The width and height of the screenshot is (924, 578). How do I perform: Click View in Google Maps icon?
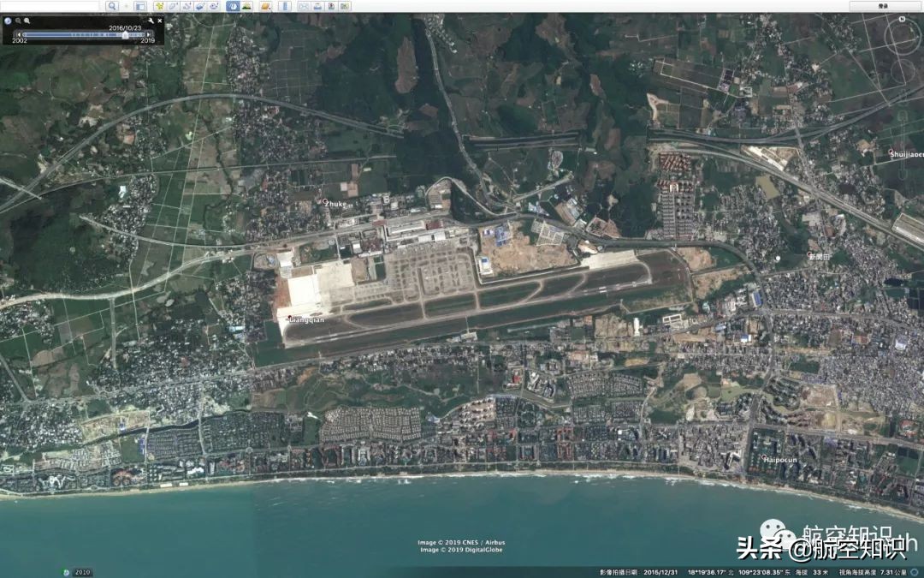coord(345,6)
